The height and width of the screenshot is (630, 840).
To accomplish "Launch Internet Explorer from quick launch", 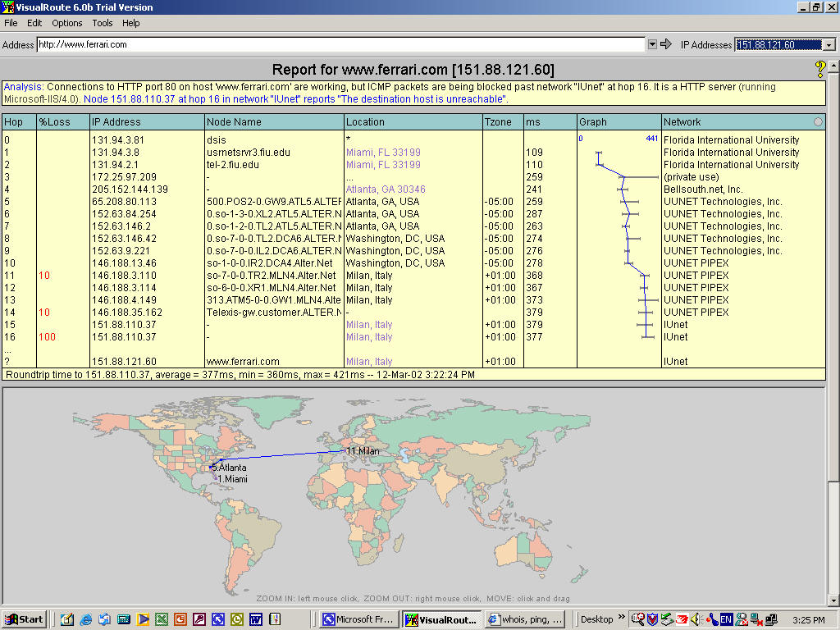I will (x=85, y=619).
